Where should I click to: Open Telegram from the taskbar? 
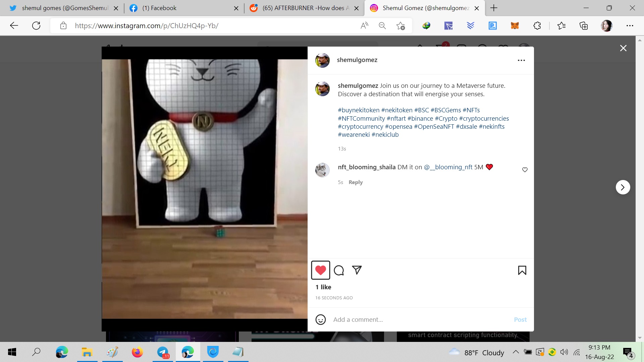click(x=163, y=352)
